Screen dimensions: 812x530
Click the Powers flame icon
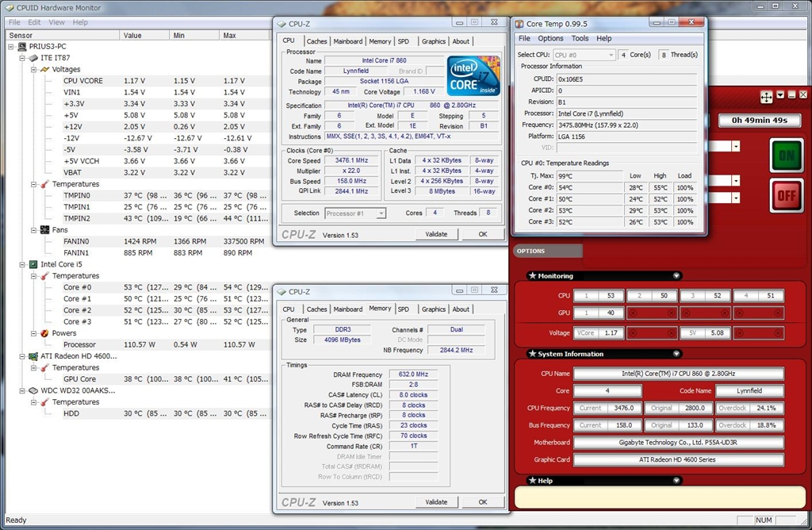tap(44, 333)
